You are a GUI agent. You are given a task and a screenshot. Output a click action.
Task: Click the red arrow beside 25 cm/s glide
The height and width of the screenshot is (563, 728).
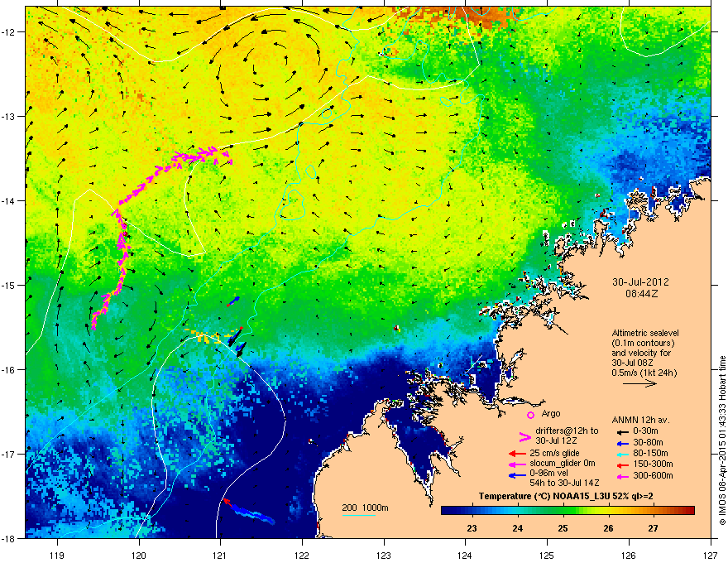pos(517,454)
